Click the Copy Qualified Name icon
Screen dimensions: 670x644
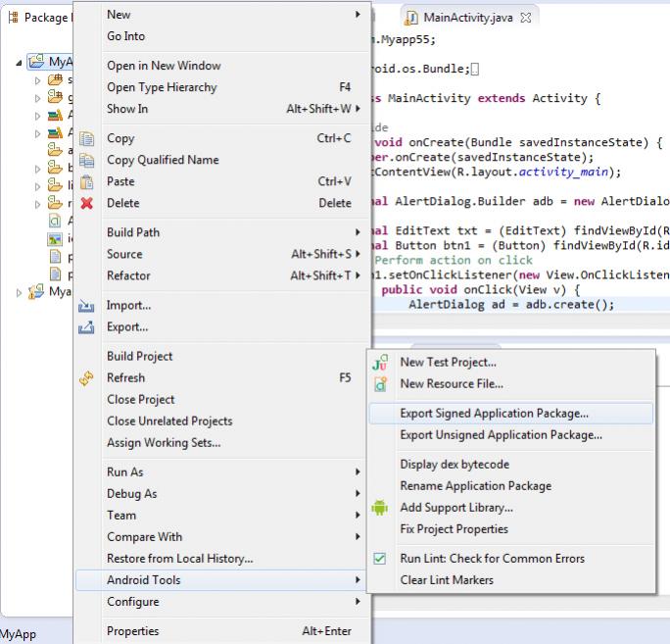pos(87,160)
